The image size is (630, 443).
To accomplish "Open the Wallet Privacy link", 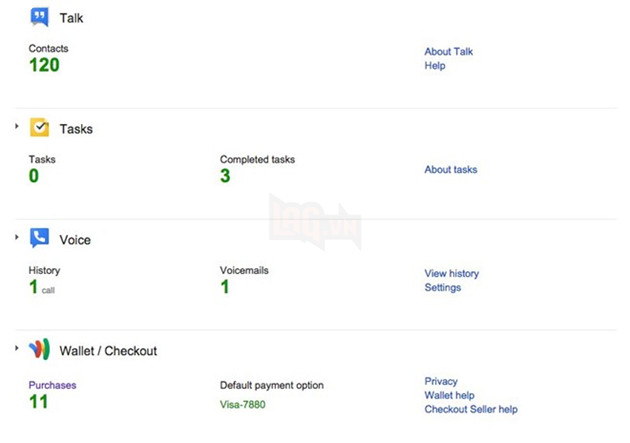I will (x=441, y=381).
